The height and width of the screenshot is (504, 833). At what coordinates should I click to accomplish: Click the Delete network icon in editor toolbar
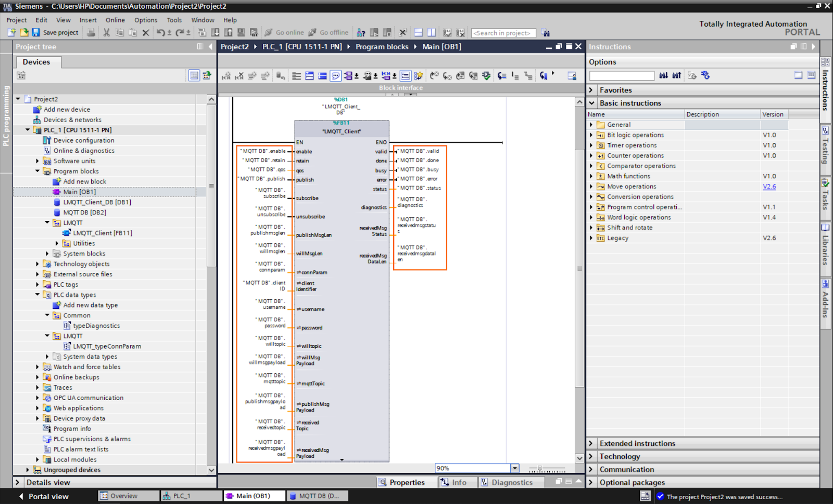tap(239, 76)
